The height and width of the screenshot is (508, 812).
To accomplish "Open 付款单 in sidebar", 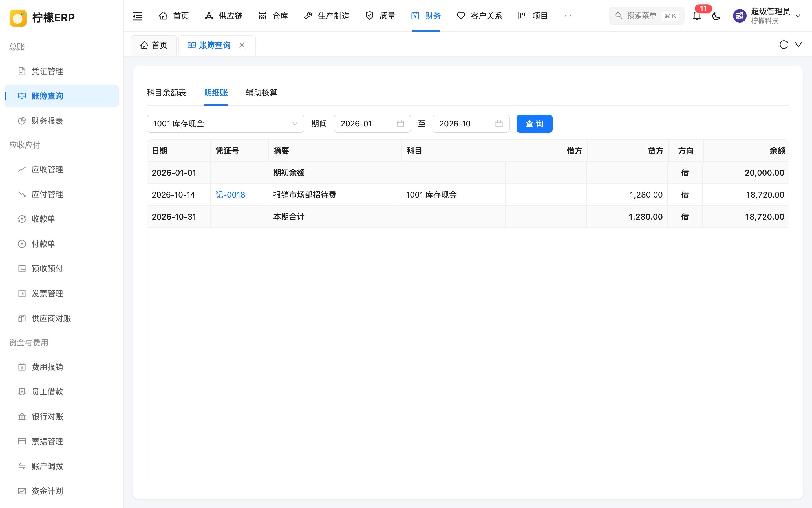I will click(x=62, y=244).
